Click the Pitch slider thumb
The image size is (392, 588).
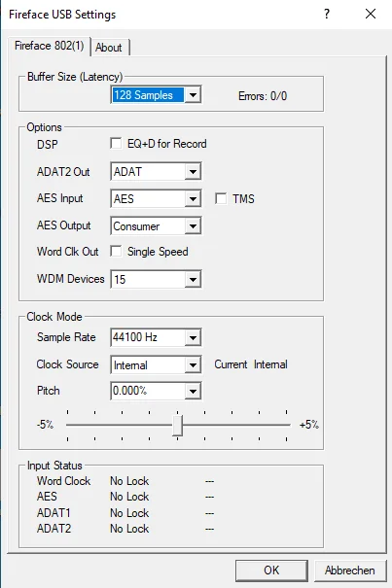[x=178, y=426]
